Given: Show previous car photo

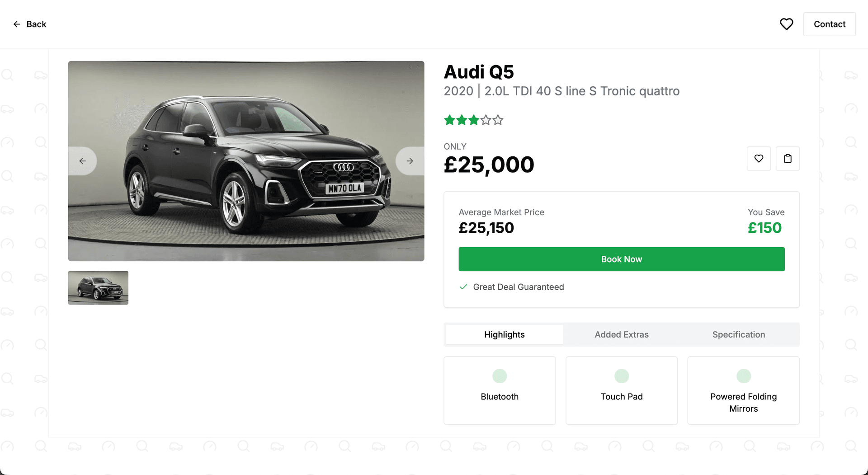Looking at the screenshot, I should coord(82,161).
